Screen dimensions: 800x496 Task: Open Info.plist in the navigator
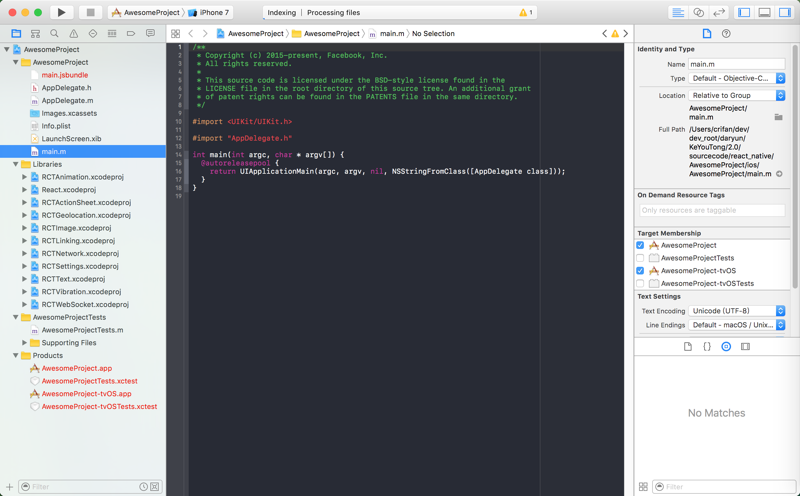click(x=56, y=126)
